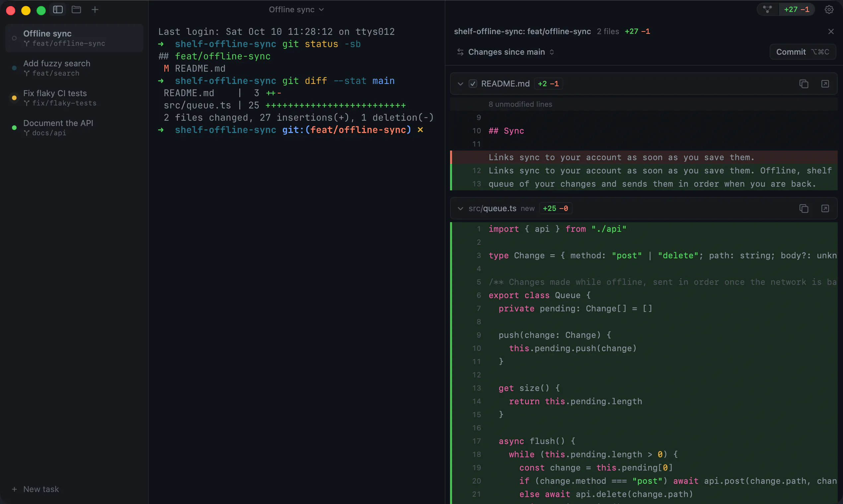Select the Offline sync task
The width and height of the screenshot is (843, 504).
74,38
